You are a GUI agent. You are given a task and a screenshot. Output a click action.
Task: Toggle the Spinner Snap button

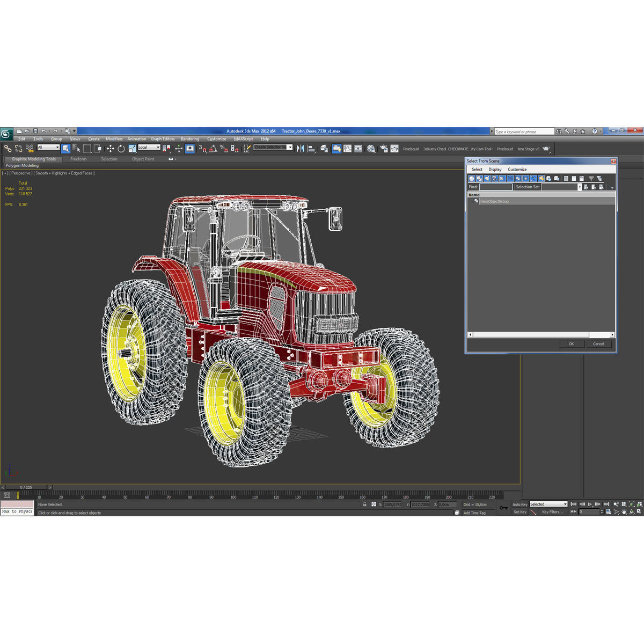(x=235, y=149)
